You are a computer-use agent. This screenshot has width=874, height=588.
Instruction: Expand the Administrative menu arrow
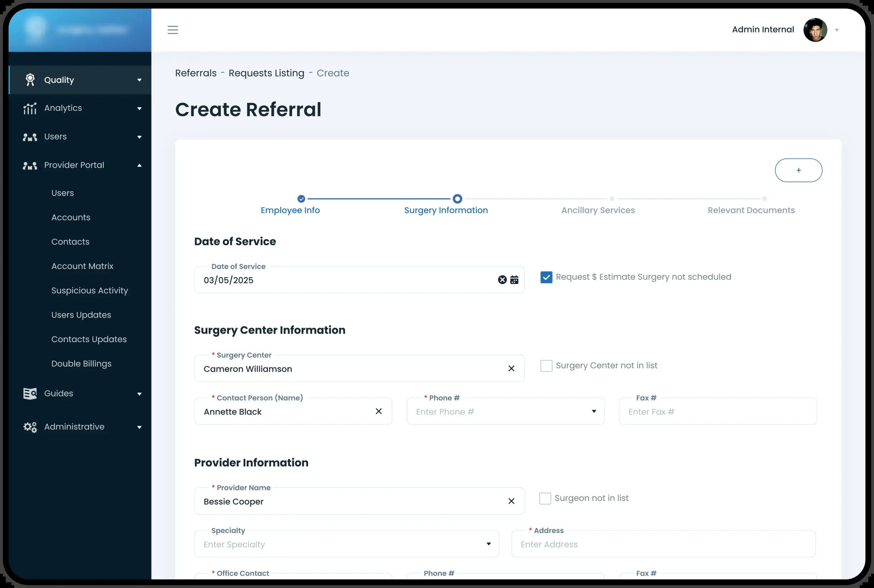[x=139, y=427]
